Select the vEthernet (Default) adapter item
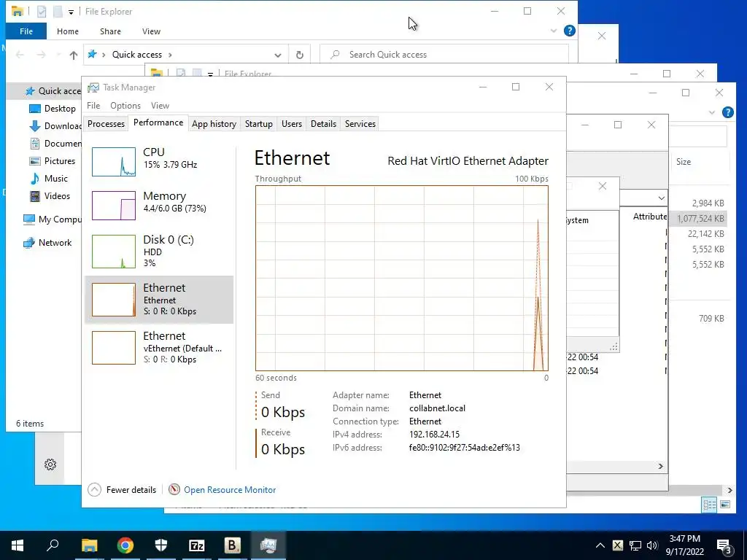Image resolution: width=747 pixels, height=560 pixels. [159, 348]
